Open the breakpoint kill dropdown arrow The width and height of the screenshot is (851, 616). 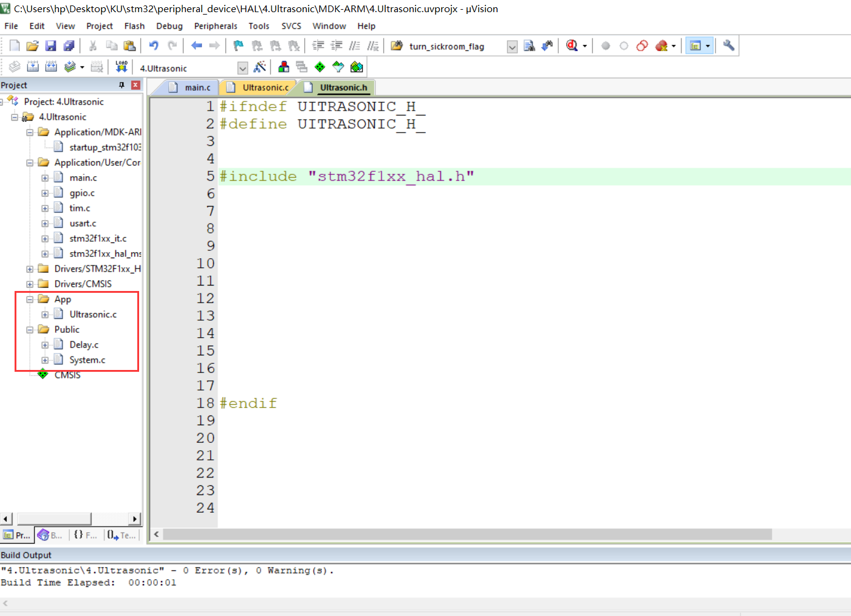674,46
